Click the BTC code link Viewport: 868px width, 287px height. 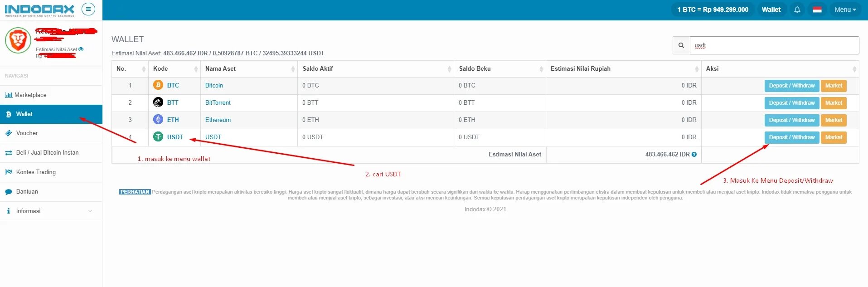(x=173, y=85)
